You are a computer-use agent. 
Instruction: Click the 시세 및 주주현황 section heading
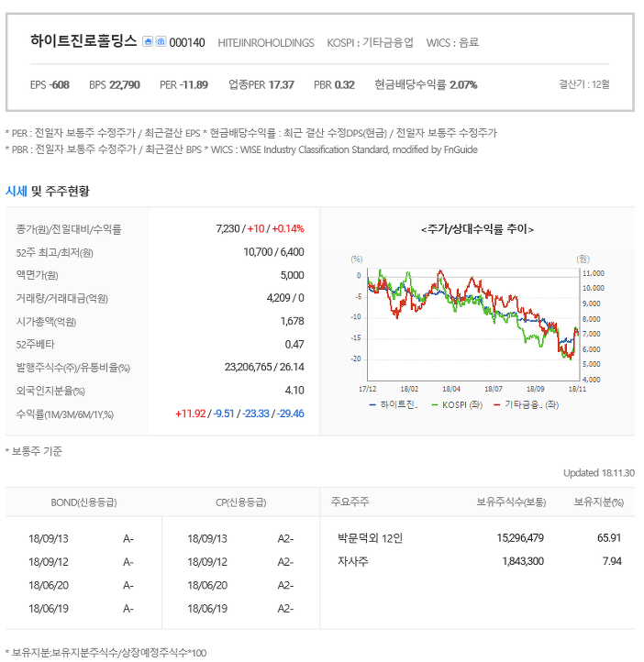click(x=48, y=191)
